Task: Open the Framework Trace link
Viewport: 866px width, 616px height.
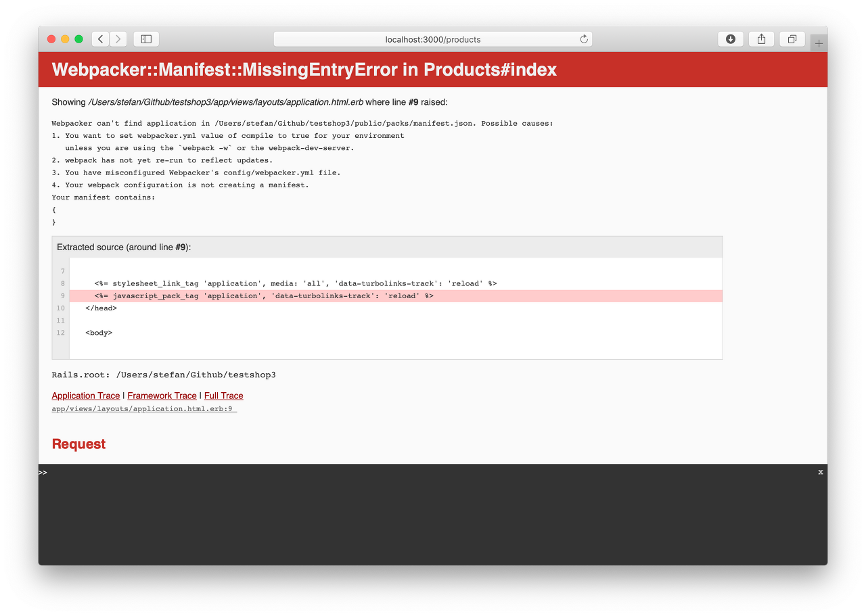Action: (x=162, y=396)
